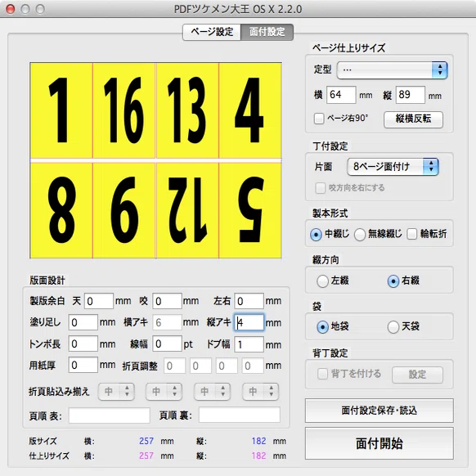Select the 無線綴じ radio button
The height and width of the screenshot is (476, 476).
(x=360, y=235)
